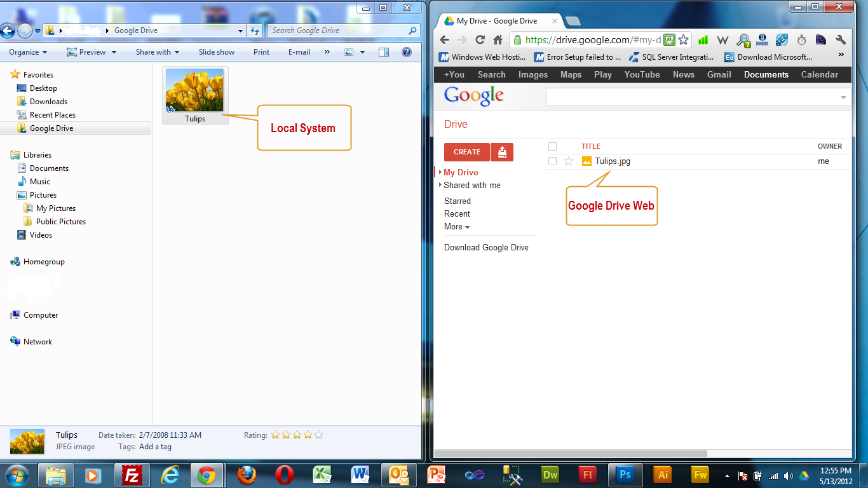Click the Chrome forward arrow

(462, 40)
